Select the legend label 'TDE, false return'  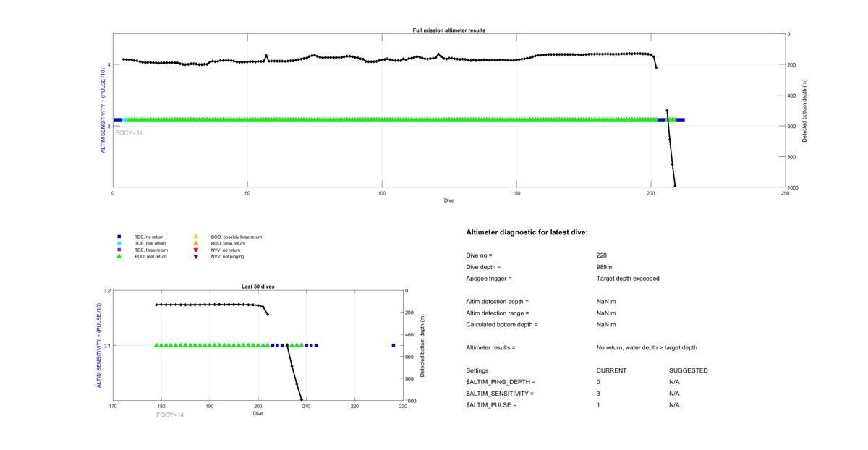151,250
